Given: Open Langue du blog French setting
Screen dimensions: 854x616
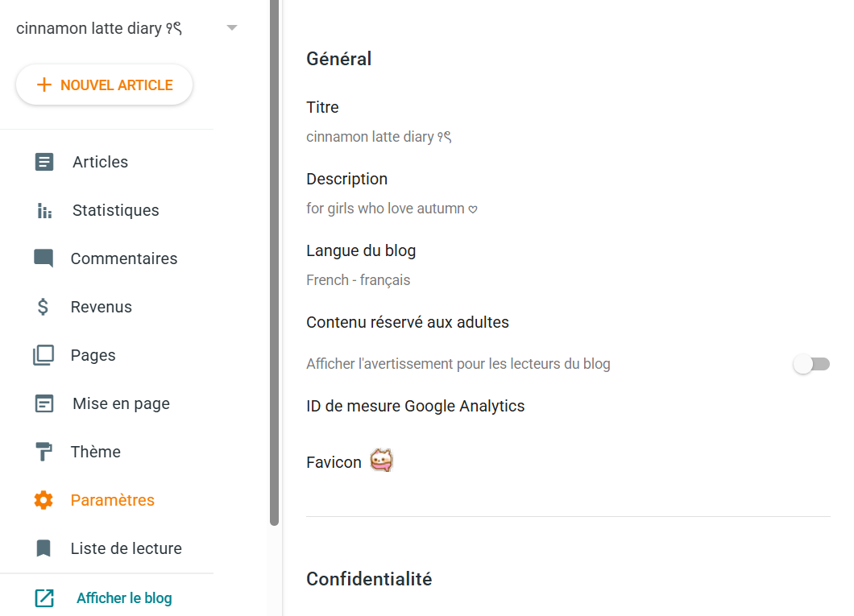Looking at the screenshot, I should pyautogui.click(x=568, y=266).
